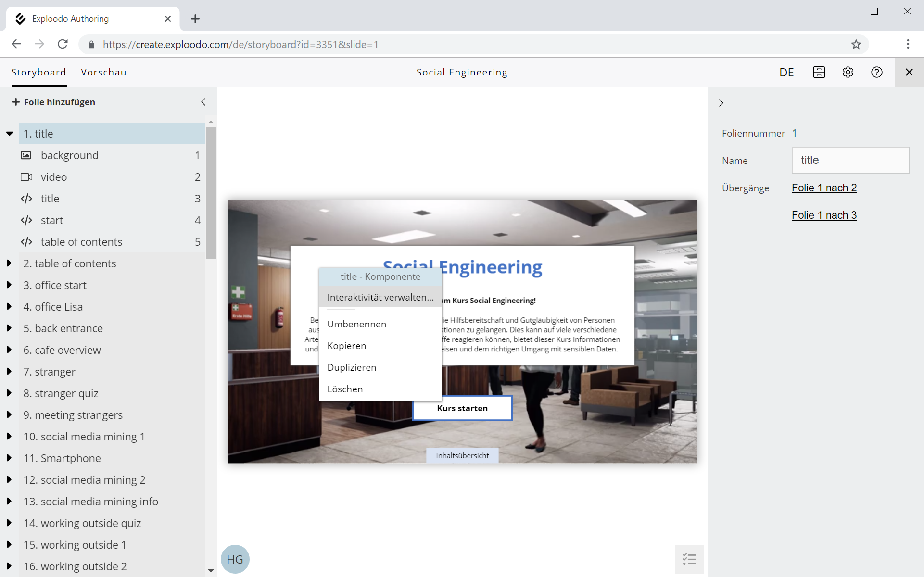Click Folie hinzufügen link
This screenshot has height=577, width=924.
click(59, 102)
